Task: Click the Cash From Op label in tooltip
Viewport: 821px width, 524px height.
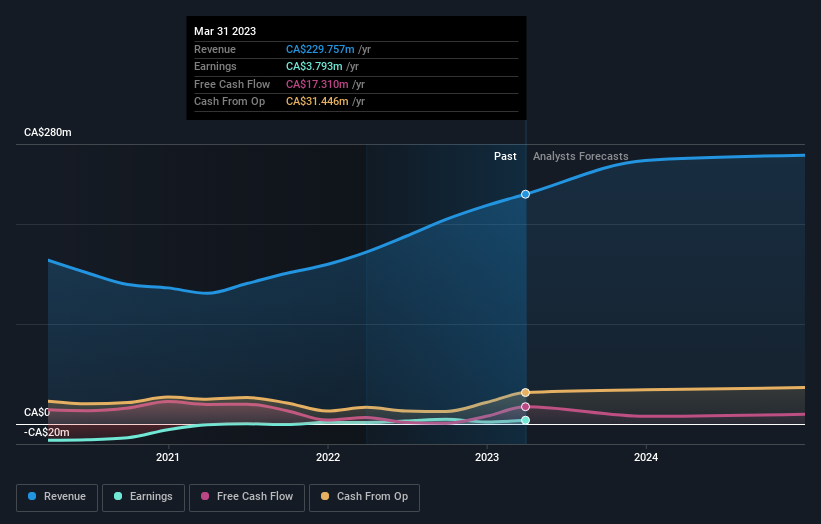Action: (x=229, y=102)
